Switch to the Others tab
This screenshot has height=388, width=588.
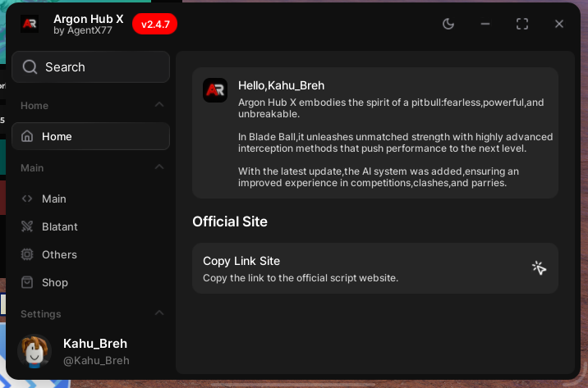pos(59,254)
